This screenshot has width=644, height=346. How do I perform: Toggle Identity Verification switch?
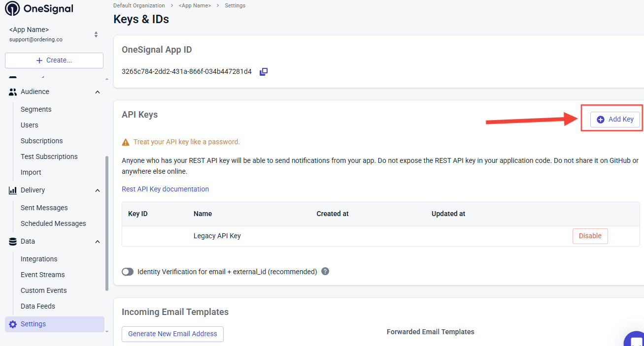click(128, 272)
